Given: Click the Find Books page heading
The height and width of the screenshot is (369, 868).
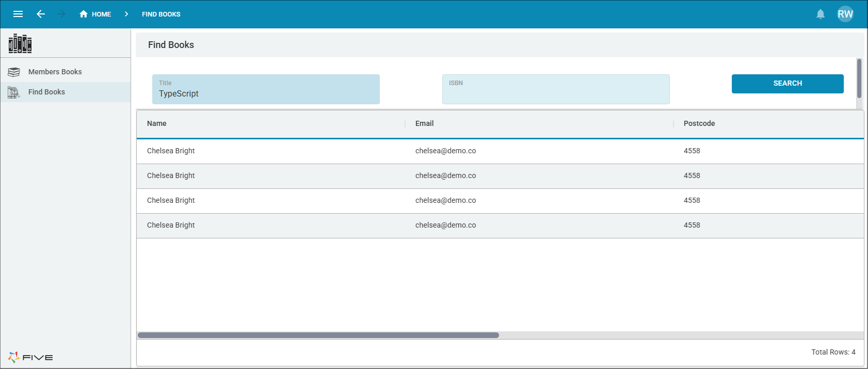Looking at the screenshot, I should coord(171,45).
